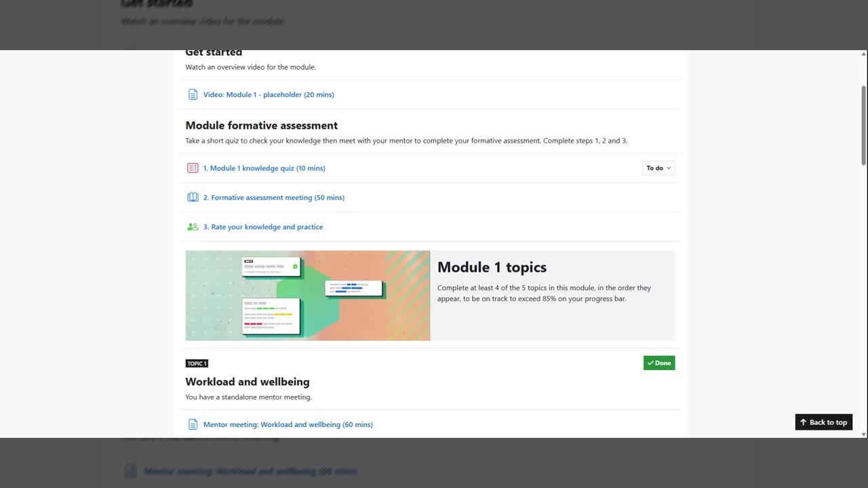
Task: Click the quiz icon beside Module 1 knowledge quiz
Action: coord(193,168)
